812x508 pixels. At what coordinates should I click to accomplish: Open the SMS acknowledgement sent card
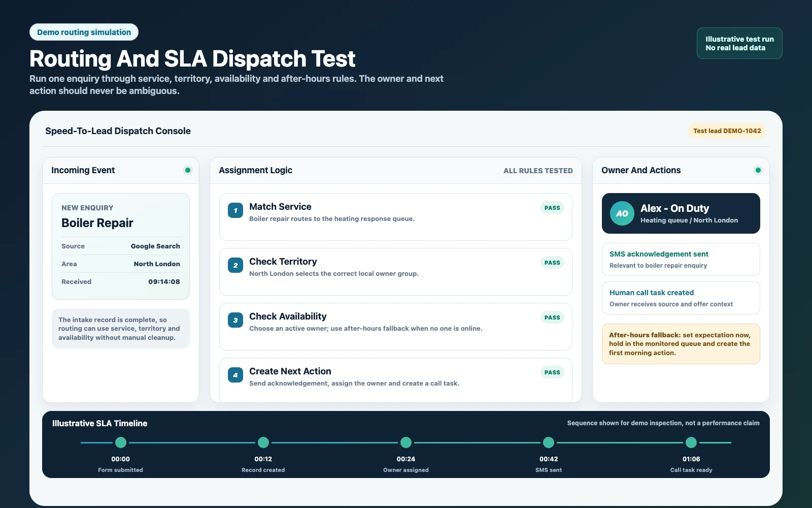[x=681, y=259]
